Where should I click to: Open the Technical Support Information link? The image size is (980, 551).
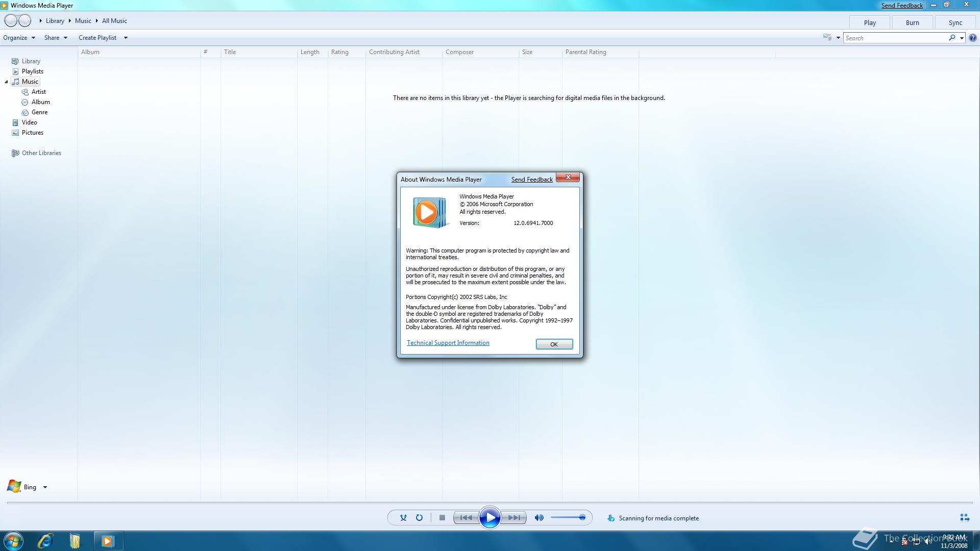tap(448, 343)
